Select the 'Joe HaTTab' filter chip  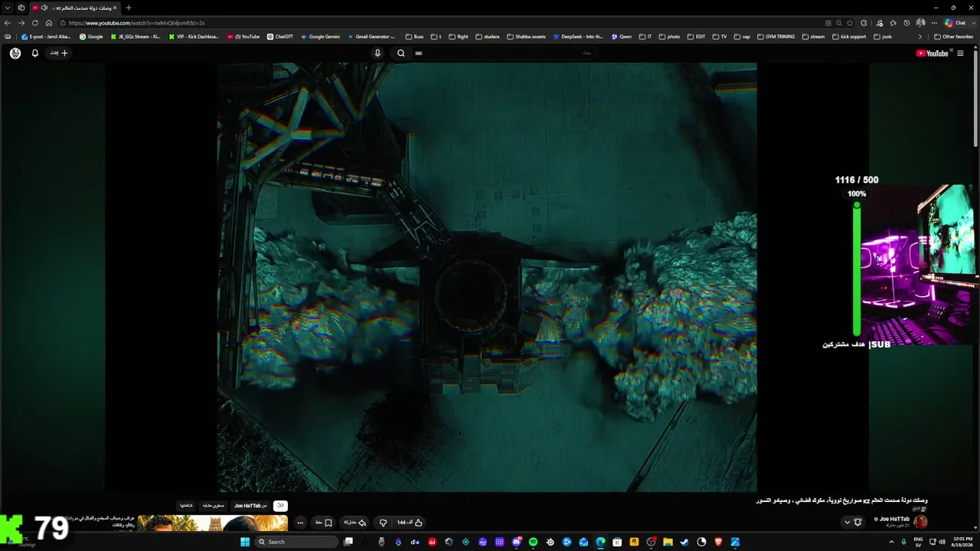[250, 506]
